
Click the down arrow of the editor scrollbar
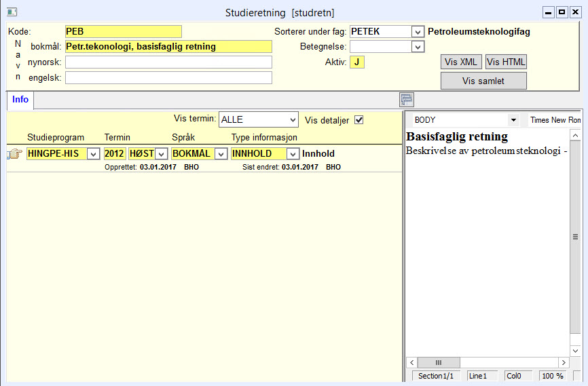575,351
